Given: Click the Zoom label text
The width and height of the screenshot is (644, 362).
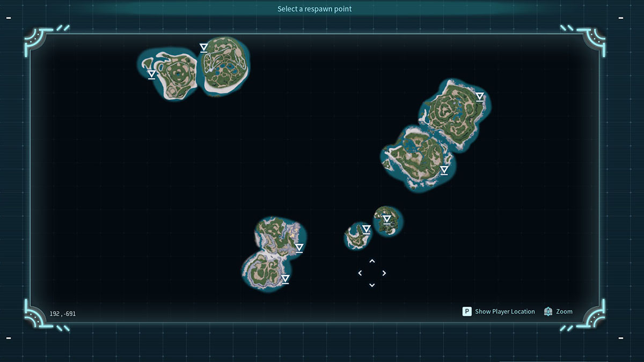Looking at the screenshot, I should pyautogui.click(x=564, y=311).
